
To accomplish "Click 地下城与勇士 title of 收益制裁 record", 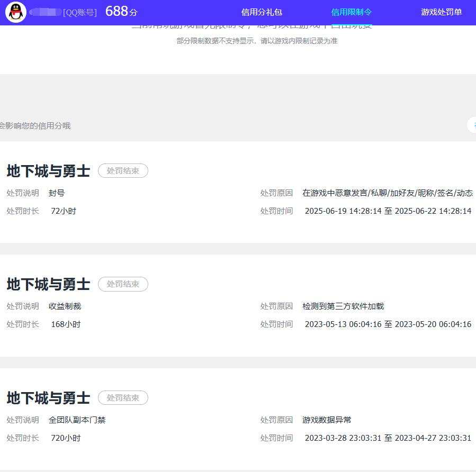I will [48, 284].
